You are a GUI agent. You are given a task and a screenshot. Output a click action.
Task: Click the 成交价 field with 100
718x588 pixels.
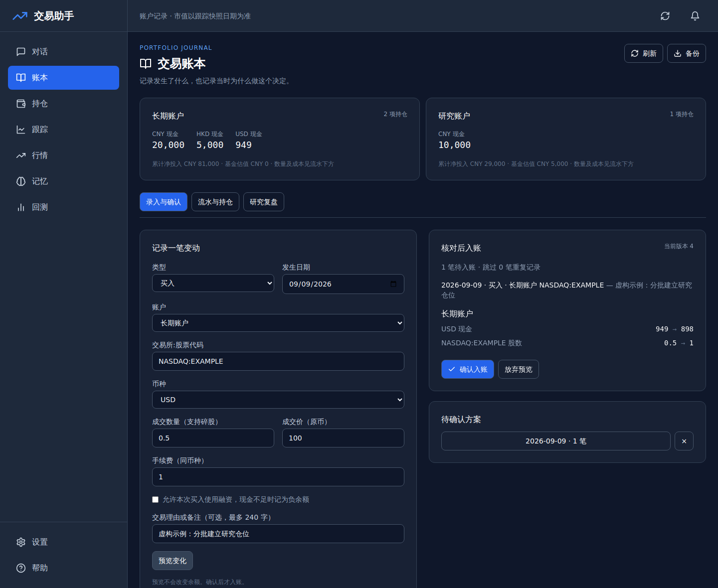tap(343, 438)
